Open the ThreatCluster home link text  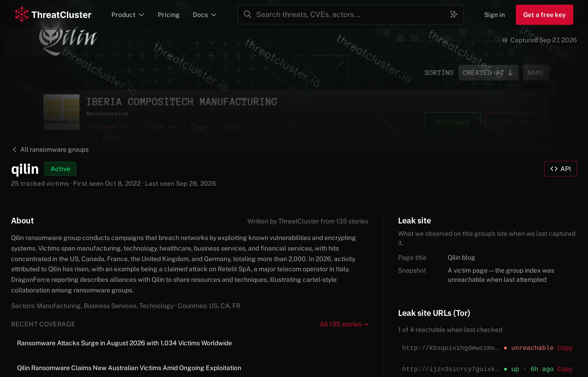[x=61, y=15]
